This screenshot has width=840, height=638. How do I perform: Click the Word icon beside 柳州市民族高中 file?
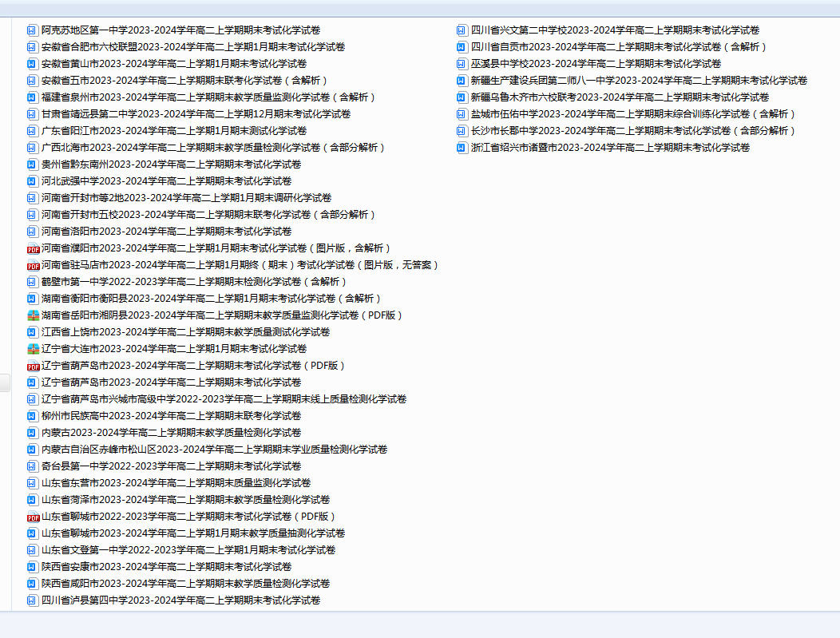point(32,416)
